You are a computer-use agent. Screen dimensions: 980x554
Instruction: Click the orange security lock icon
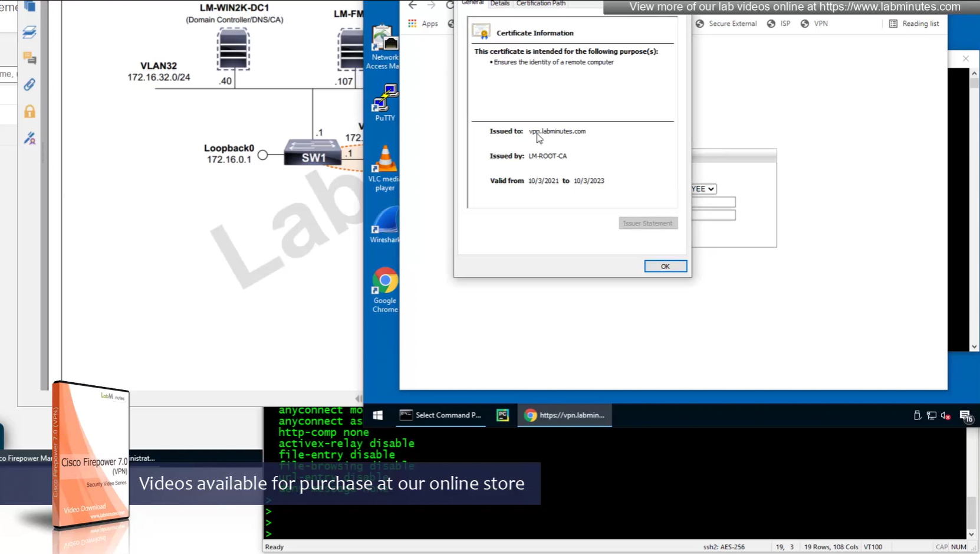point(29,112)
